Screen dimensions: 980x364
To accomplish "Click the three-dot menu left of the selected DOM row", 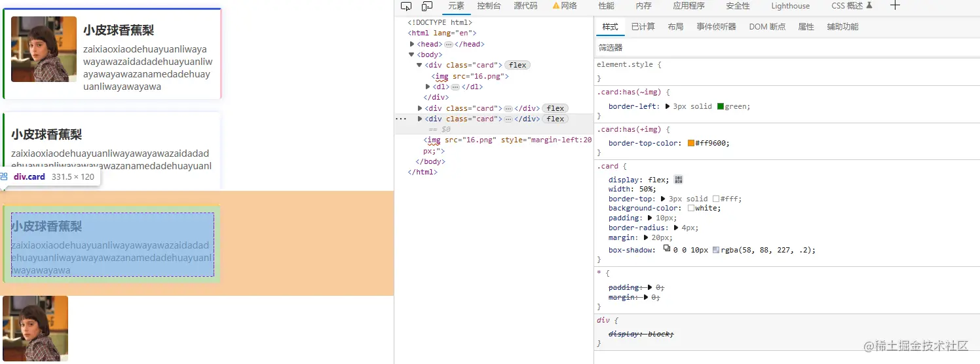I will tap(401, 119).
